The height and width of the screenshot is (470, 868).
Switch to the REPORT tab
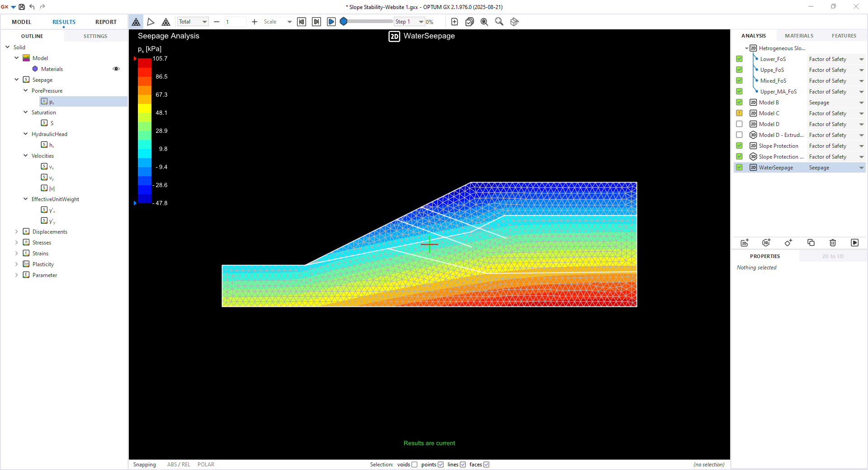pyautogui.click(x=106, y=22)
